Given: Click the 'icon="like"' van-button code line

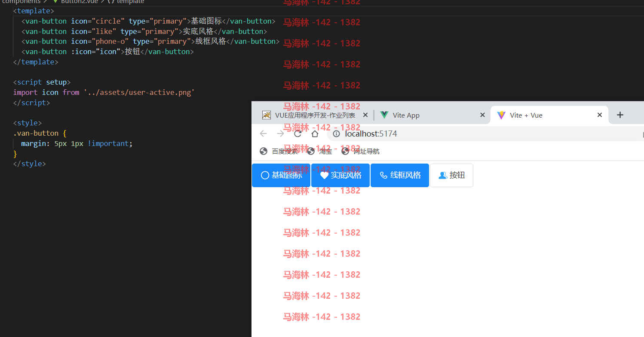Looking at the screenshot, I should (x=144, y=31).
